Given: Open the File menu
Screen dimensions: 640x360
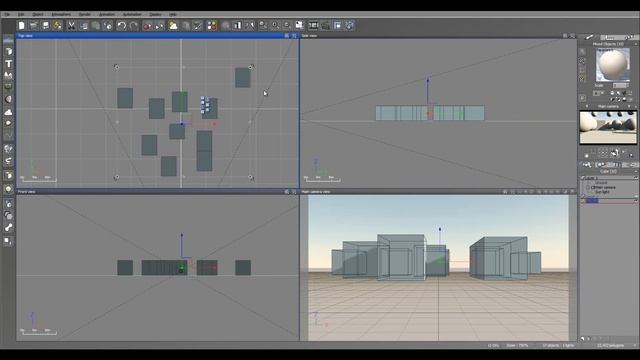Looking at the screenshot, I should coord(7,14).
